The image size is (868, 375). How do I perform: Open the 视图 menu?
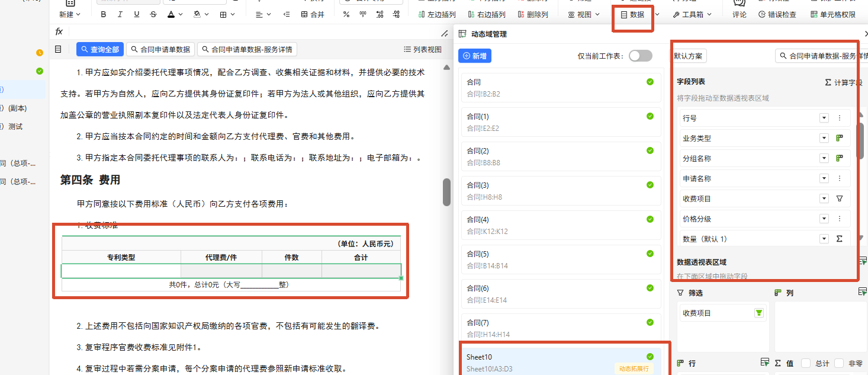coord(584,14)
